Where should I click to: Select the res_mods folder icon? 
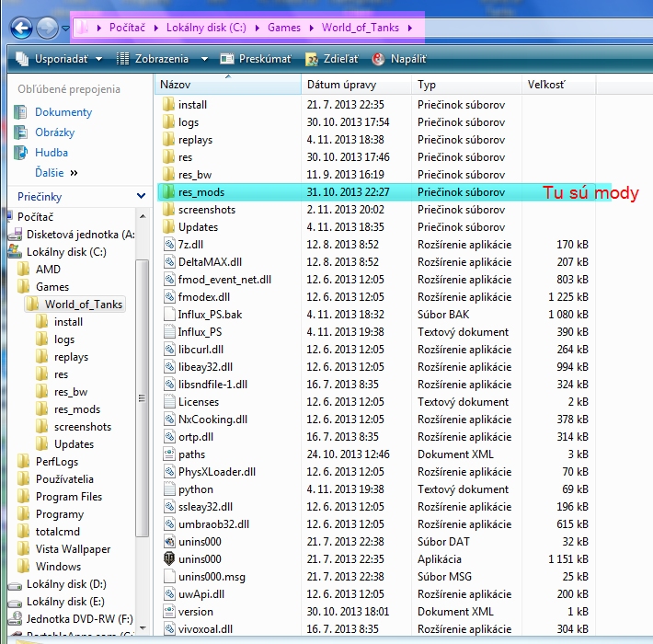pyautogui.click(x=168, y=191)
